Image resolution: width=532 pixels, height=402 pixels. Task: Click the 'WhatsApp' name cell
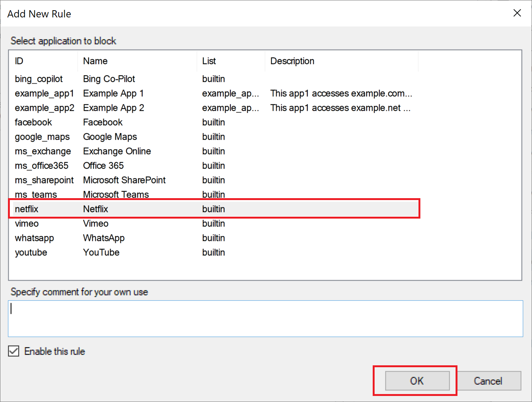[104, 238]
